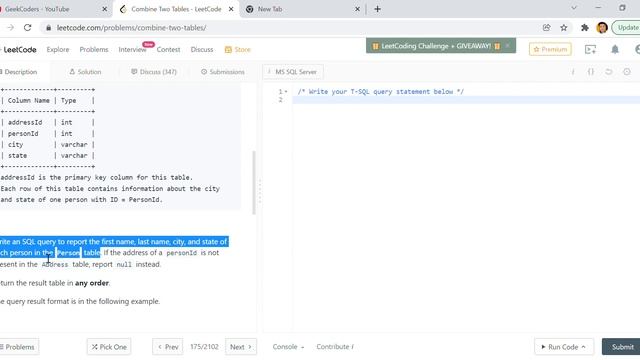Open the Contest nav item
Viewport: 640px width, 360px height.
click(x=168, y=49)
